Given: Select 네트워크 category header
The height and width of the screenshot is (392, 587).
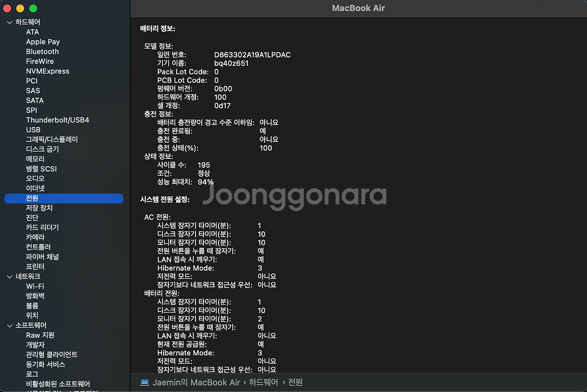Looking at the screenshot, I should tap(28, 276).
